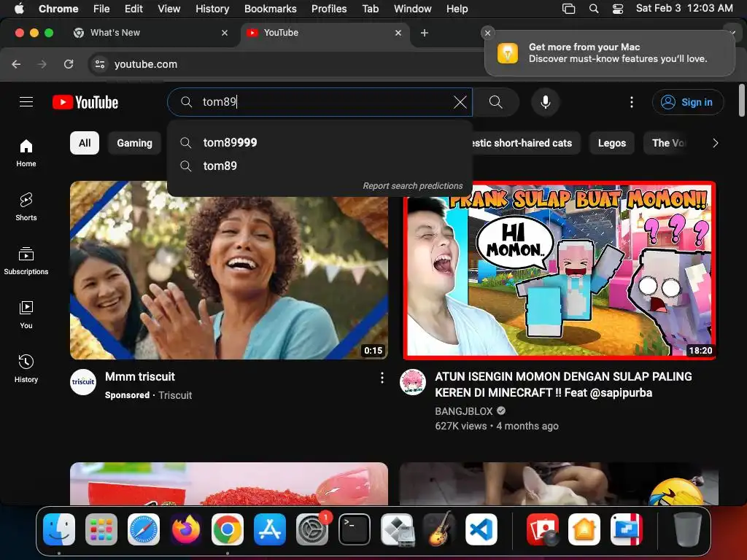Open GarageBand from the dock
The height and width of the screenshot is (560, 747).
(438, 529)
